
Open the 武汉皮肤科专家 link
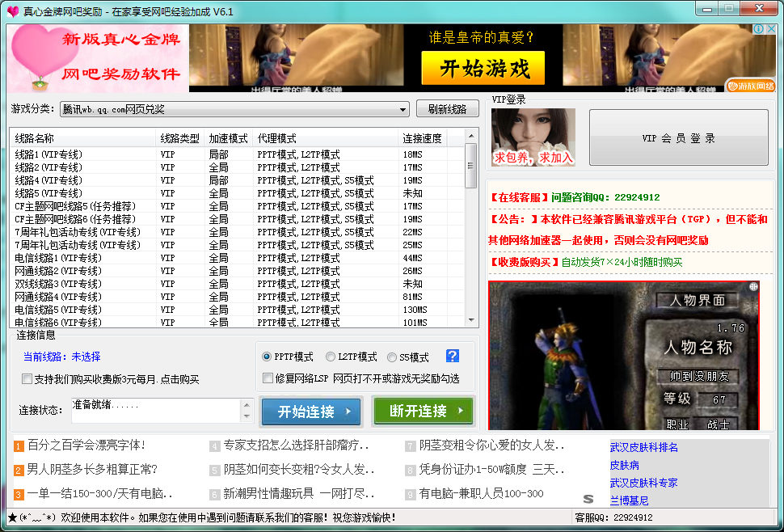tap(644, 483)
